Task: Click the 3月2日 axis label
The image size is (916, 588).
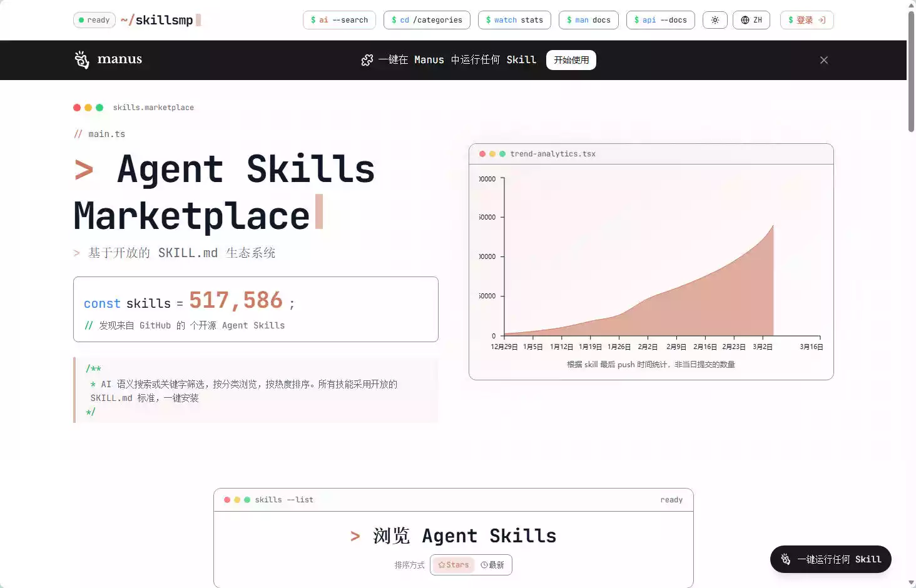Action: coord(763,347)
